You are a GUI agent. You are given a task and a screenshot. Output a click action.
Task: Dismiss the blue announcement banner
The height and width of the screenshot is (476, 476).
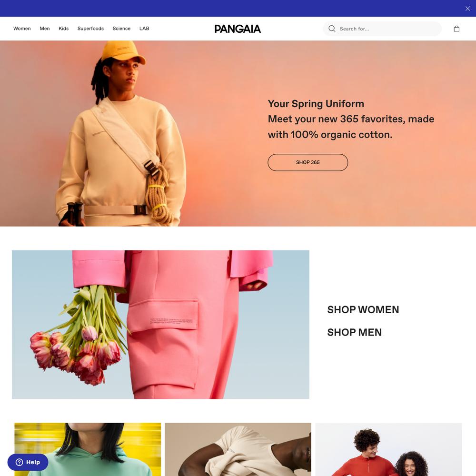point(467,9)
